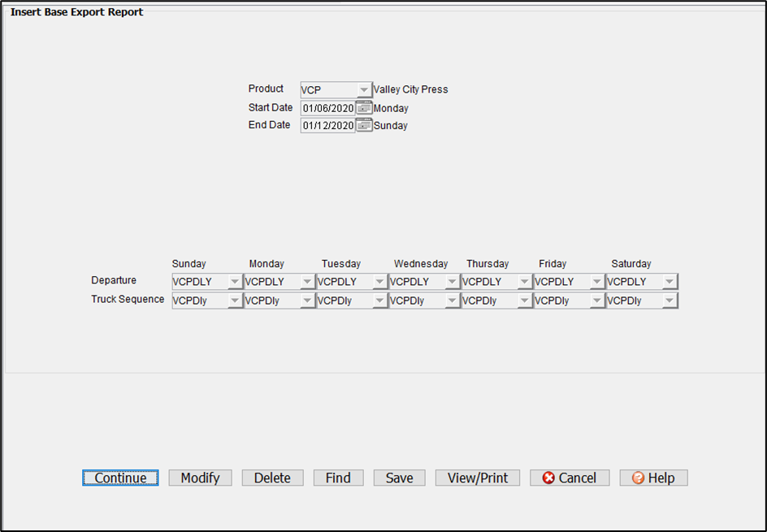This screenshot has width=767, height=532.
Task: Select the End Date text field
Action: (327, 126)
